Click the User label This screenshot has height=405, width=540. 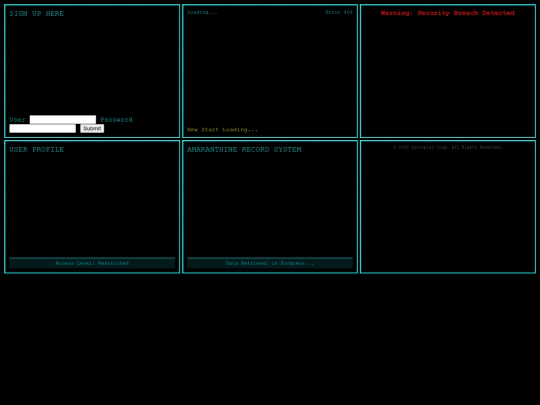17,120
